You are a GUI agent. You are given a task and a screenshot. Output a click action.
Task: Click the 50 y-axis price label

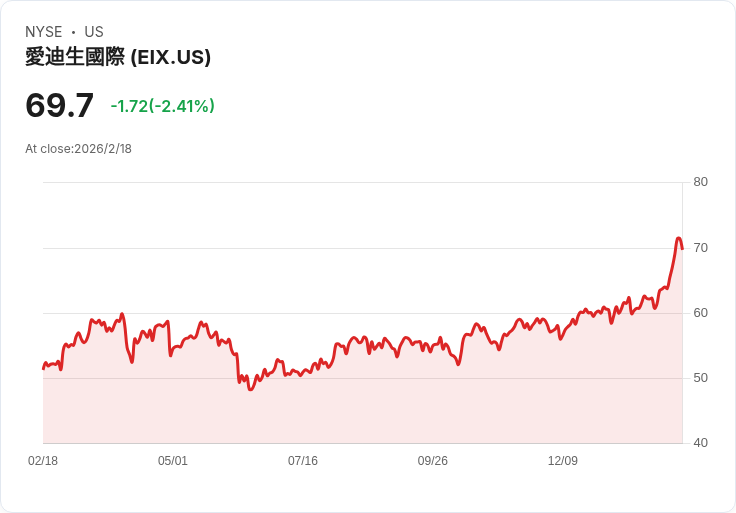[700, 378]
